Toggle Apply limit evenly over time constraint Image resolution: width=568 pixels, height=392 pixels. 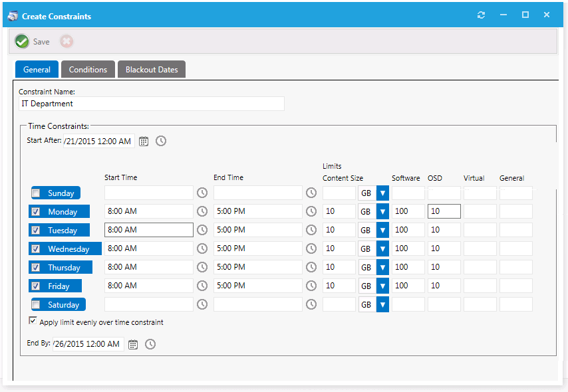pyautogui.click(x=33, y=321)
